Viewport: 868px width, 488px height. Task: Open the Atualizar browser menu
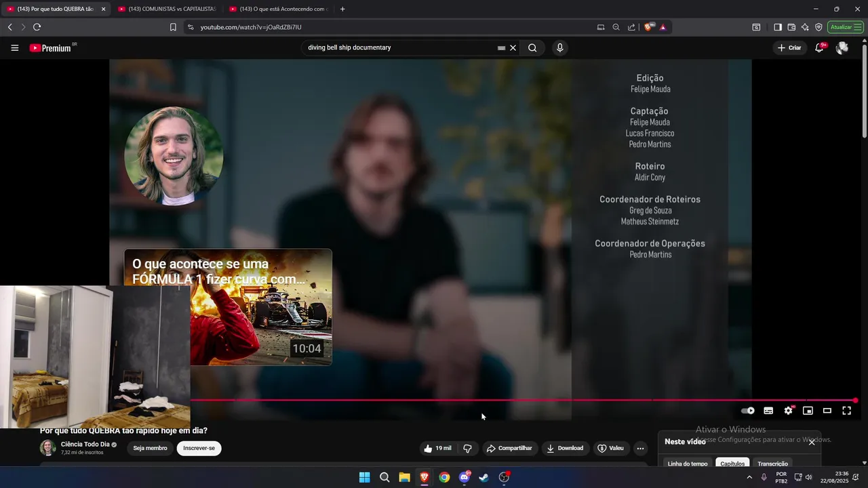(845, 27)
